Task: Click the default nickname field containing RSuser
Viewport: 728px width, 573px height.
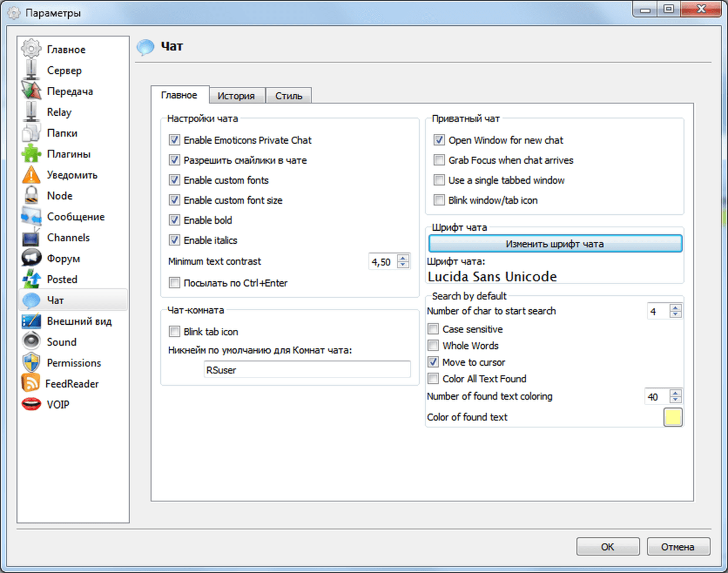Action: [x=306, y=370]
